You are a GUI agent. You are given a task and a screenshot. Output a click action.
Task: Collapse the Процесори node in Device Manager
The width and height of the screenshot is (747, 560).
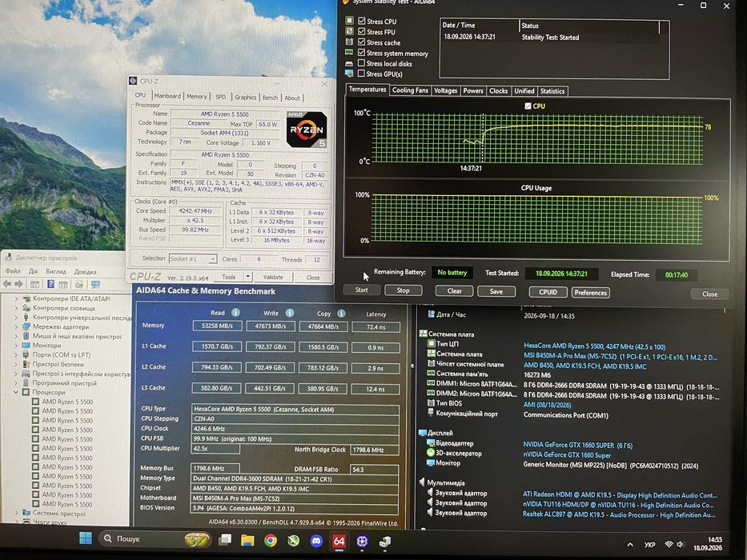click(16, 392)
